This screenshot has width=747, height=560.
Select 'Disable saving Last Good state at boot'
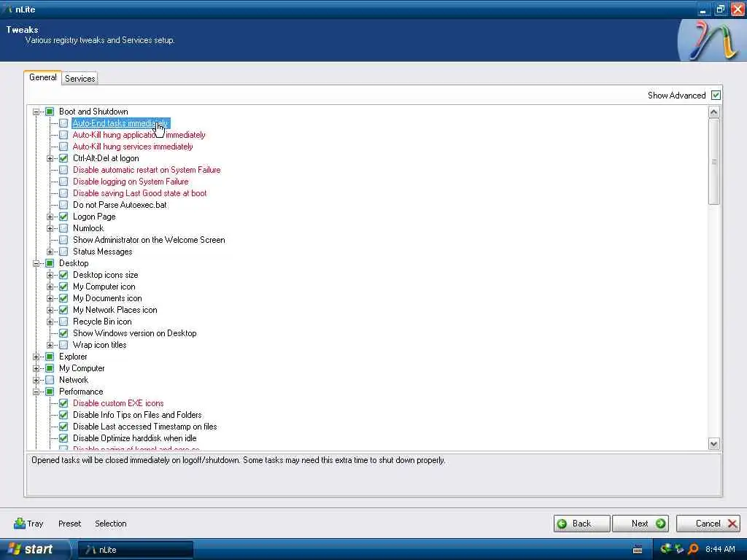point(139,193)
